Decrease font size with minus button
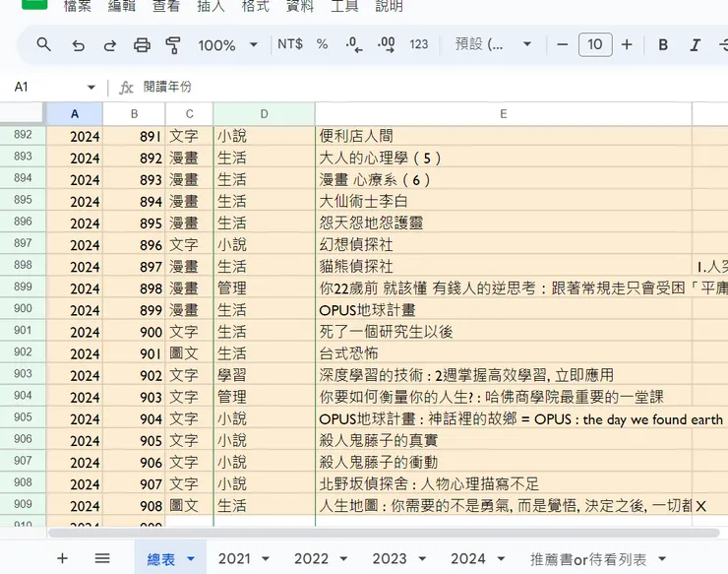Image resolution: width=728 pixels, height=574 pixels. pos(563,44)
